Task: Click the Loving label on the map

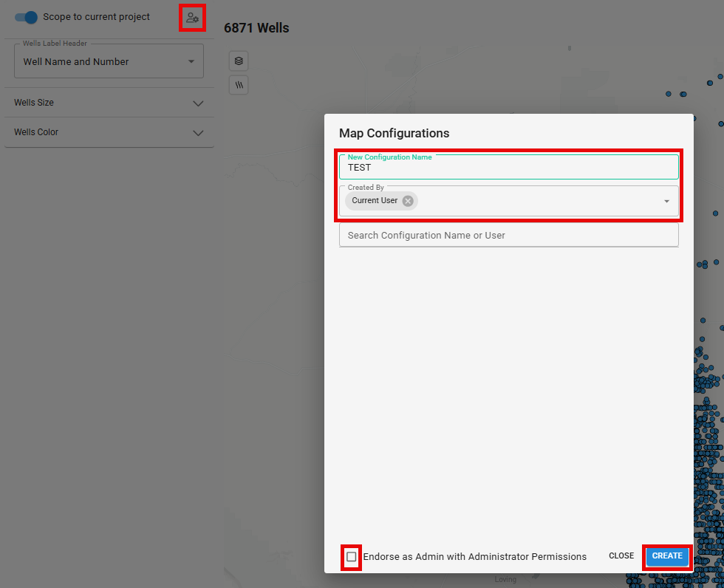Action: pyautogui.click(x=505, y=580)
